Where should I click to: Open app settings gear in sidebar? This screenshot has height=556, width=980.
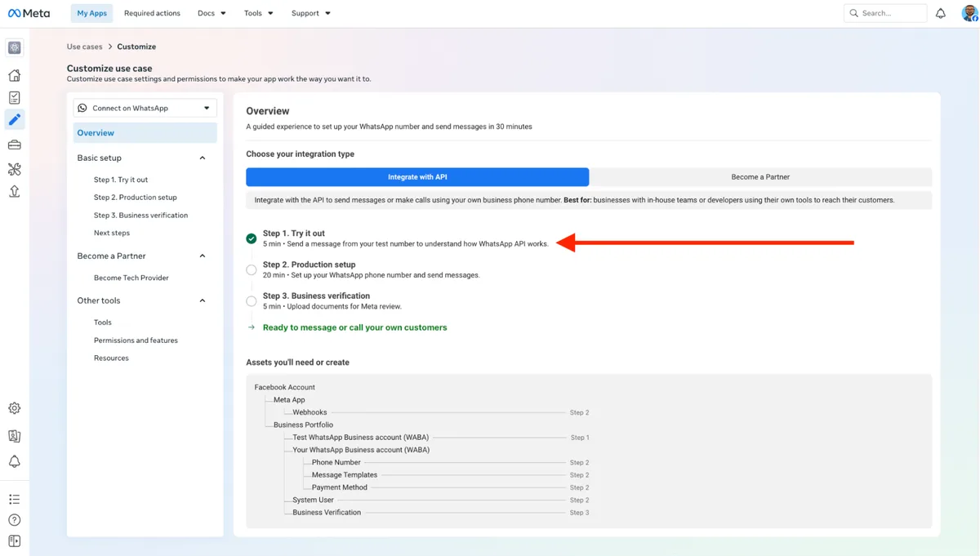[14, 408]
